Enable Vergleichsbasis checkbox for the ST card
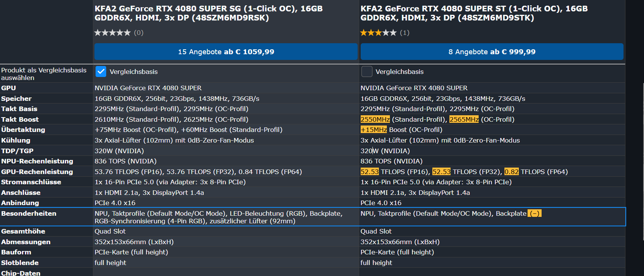The width and height of the screenshot is (644, 276). (x=367, y=72)
